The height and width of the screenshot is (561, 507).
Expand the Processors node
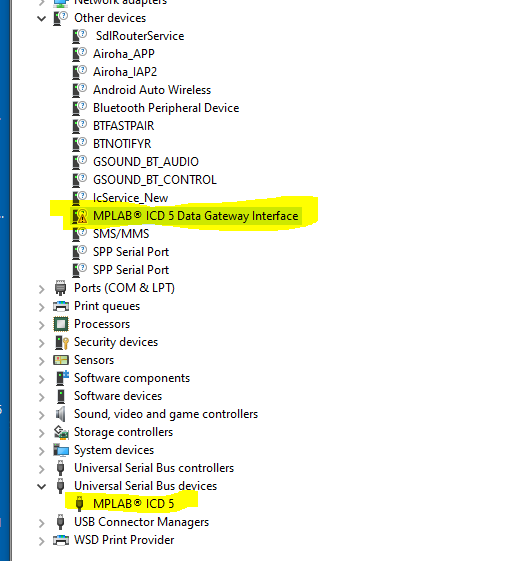[42, 325]
